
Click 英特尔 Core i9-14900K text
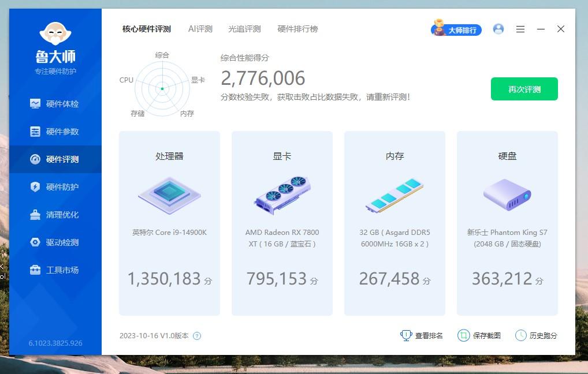pyautogui.click(x=169, y=233)
